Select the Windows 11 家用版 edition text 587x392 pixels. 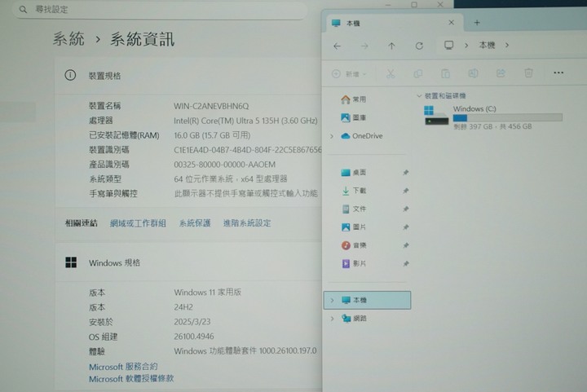207,292
